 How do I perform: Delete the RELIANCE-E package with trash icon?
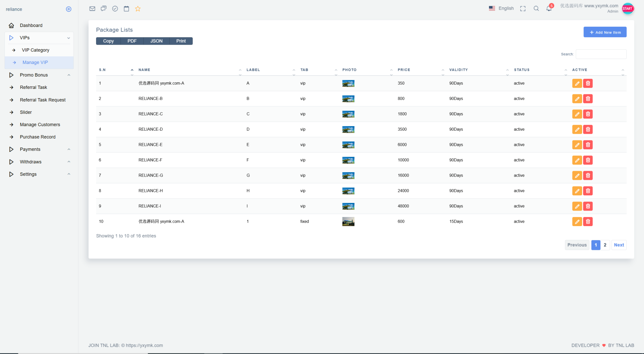588,145
